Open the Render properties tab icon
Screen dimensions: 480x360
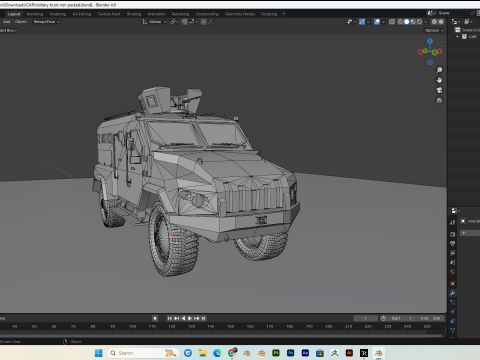453,234
